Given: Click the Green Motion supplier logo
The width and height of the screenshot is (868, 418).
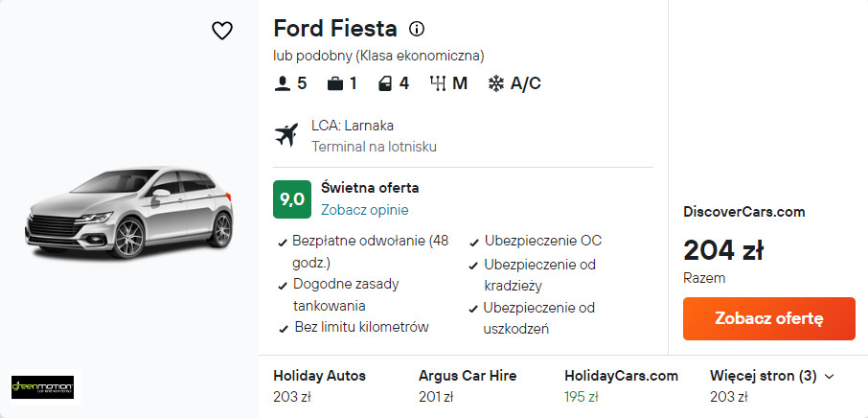Looking at the screenshot, I should coord(42,387).
